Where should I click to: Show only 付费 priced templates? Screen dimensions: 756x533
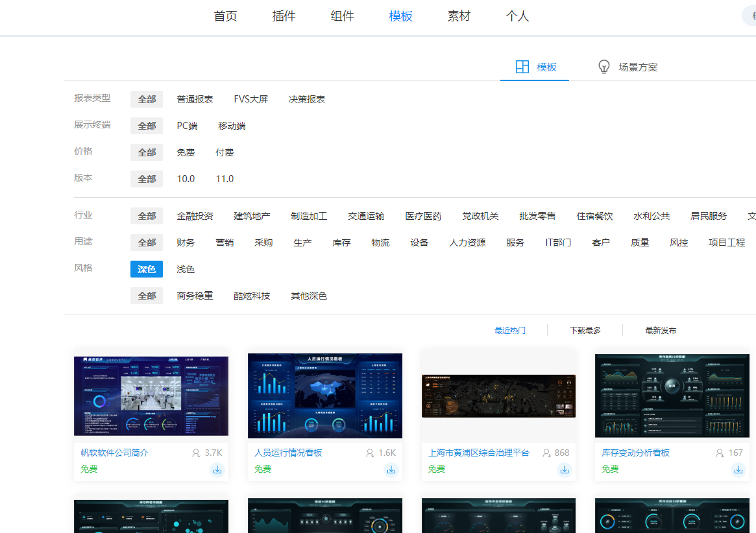click(225, 152)
